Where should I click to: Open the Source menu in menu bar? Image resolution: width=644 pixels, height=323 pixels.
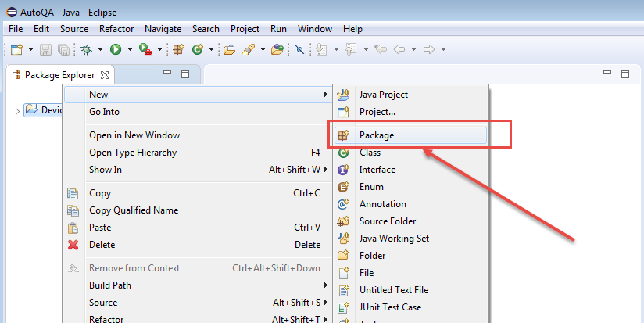(x=74, y=29)
